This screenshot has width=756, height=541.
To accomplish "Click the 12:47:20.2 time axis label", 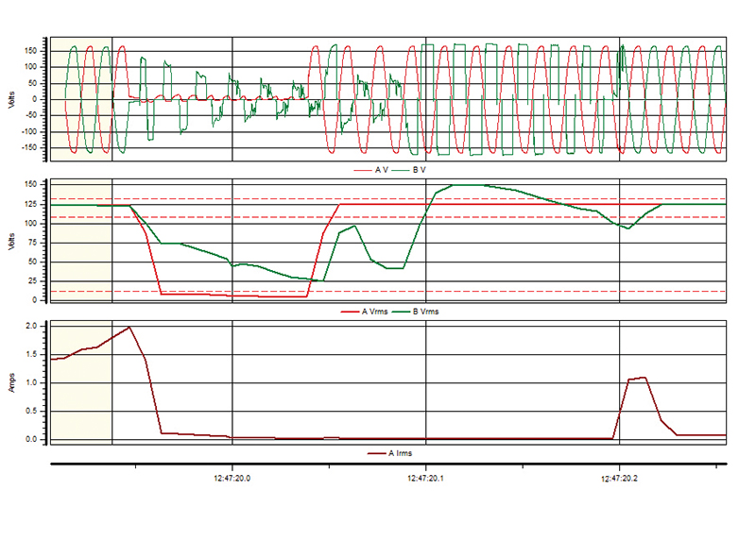I will [x=619, y=479].
